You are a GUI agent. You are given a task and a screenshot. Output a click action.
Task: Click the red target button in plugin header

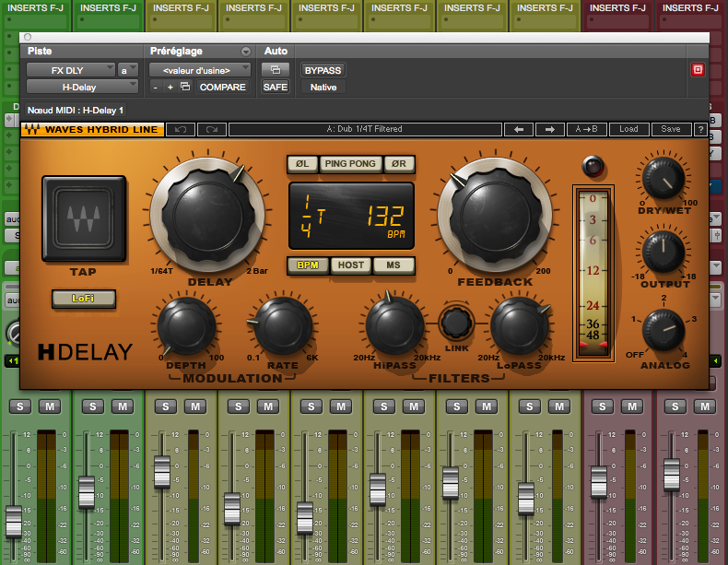(x=698, y=70)
